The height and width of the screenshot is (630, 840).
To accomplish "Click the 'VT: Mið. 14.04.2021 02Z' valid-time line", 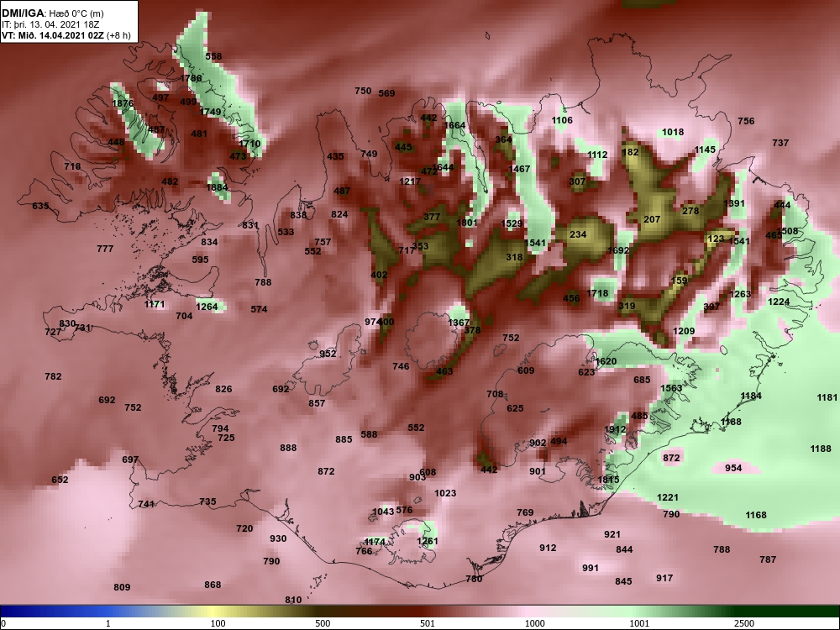I will (54, 35).
